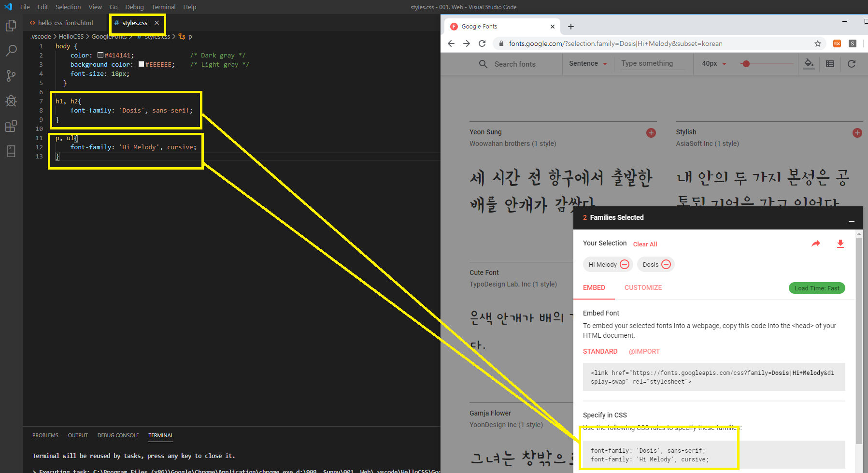Switch to the @IMPORT embed option

pyautogui.click(x=644, y=351)
